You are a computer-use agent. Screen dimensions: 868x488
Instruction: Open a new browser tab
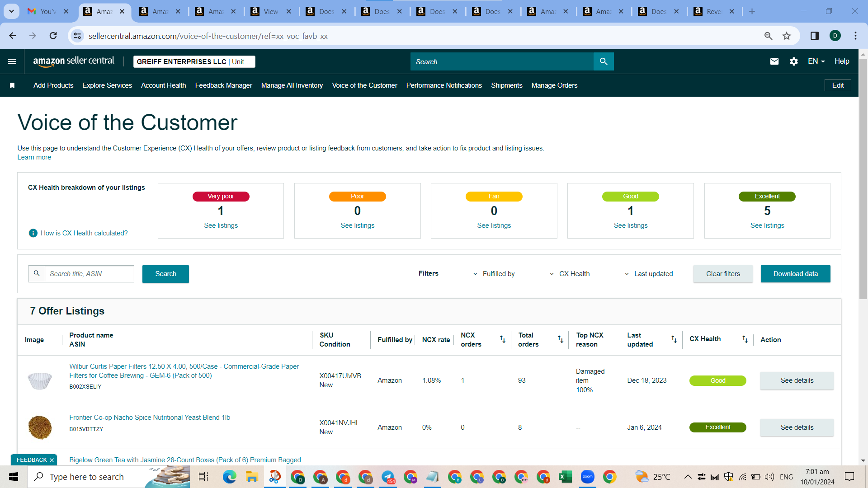pos(752,11)
